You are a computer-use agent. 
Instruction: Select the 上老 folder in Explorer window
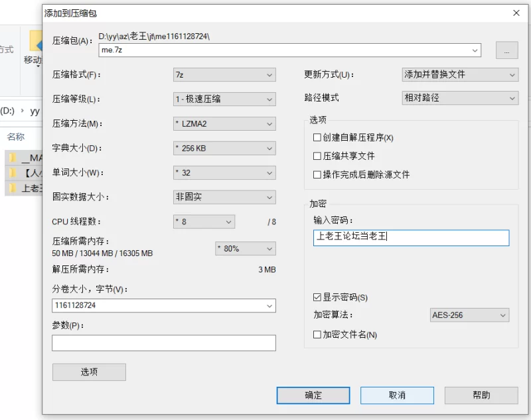pyautogui.click(x=24, y=188)
